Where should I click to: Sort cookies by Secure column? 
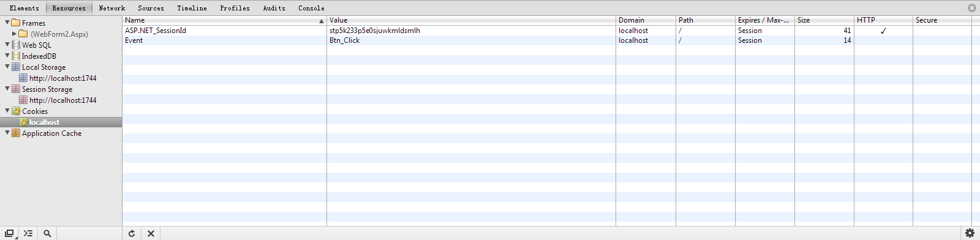coord(942,20)
